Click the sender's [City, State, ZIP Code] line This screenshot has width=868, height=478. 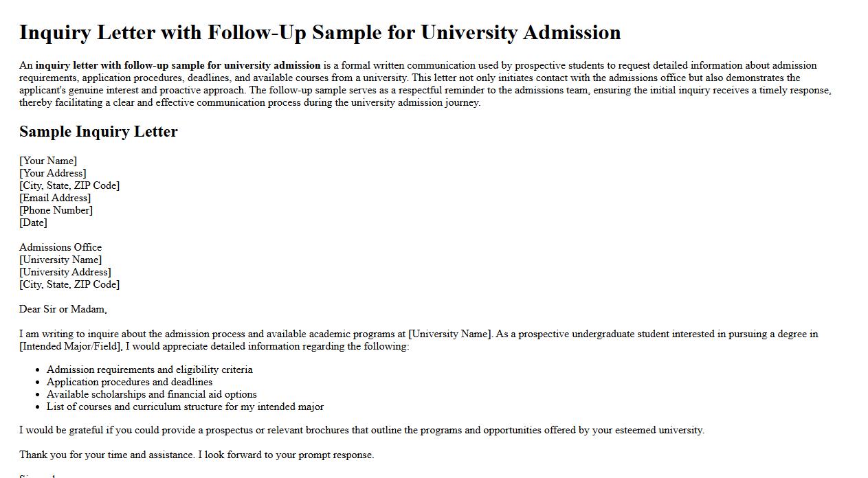coord(69,185)
